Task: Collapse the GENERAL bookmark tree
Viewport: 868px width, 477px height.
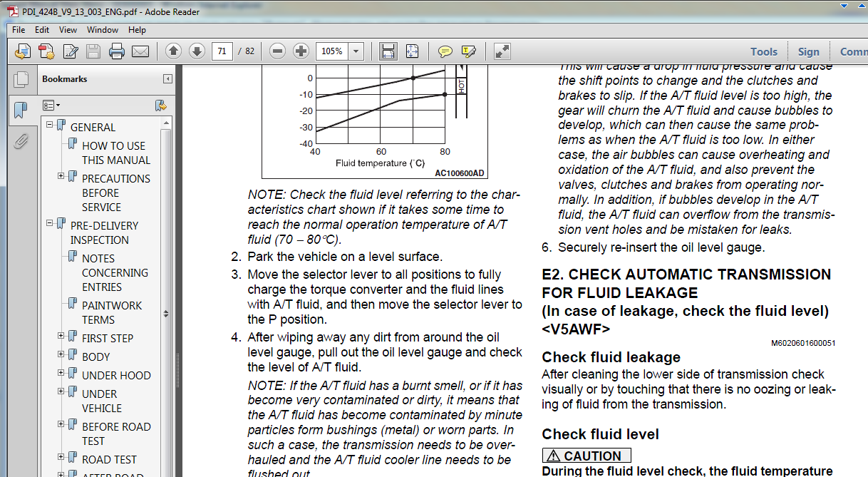Action: (x=50, y=125)
